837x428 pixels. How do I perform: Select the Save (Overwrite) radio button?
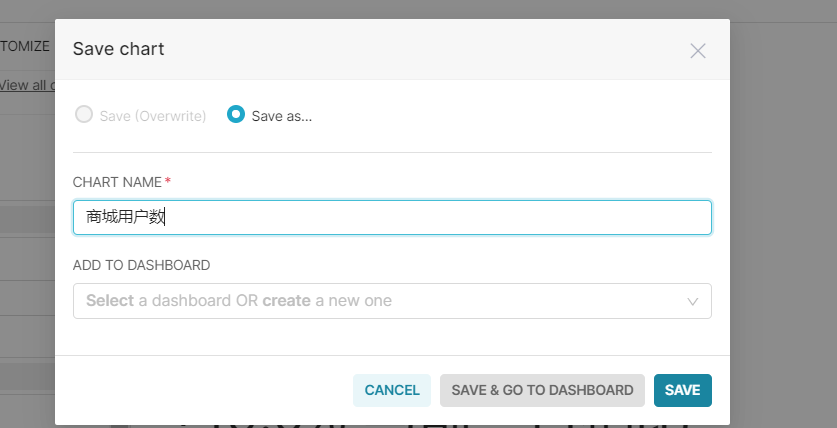(84, 115)
